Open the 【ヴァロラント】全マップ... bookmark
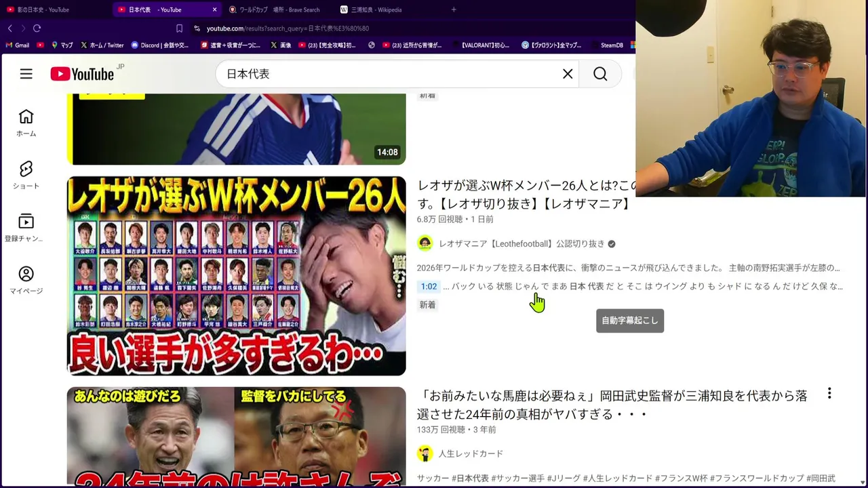 click(551, 45)
